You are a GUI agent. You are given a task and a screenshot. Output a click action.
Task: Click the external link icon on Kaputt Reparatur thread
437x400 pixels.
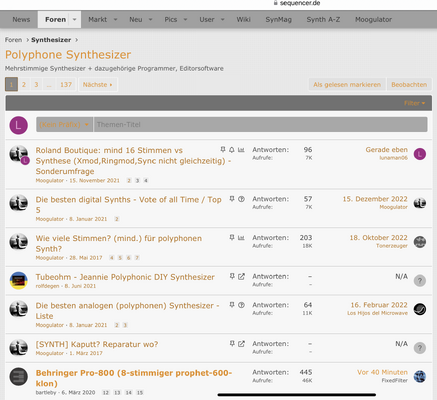click(x=241, y=344)
